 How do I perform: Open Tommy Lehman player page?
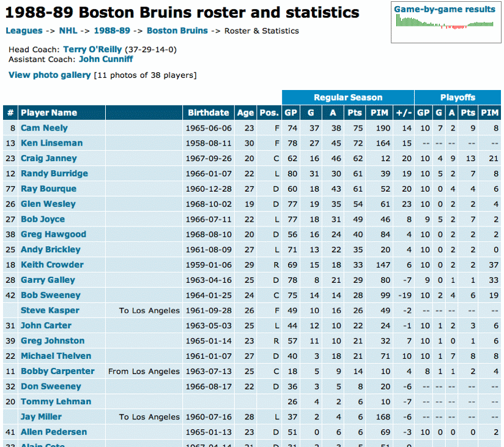[56, 402]
